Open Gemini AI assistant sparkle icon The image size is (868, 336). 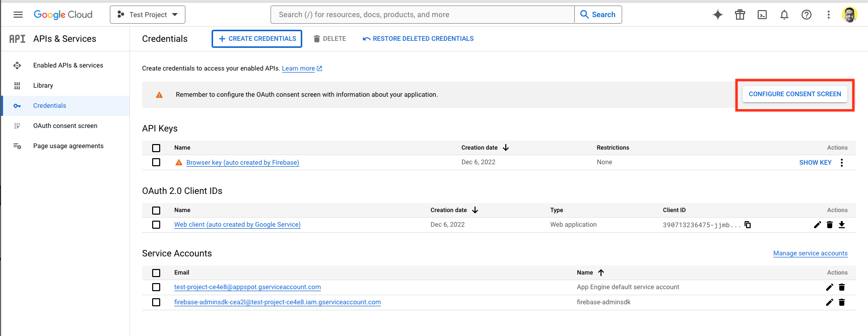point(718,15)
